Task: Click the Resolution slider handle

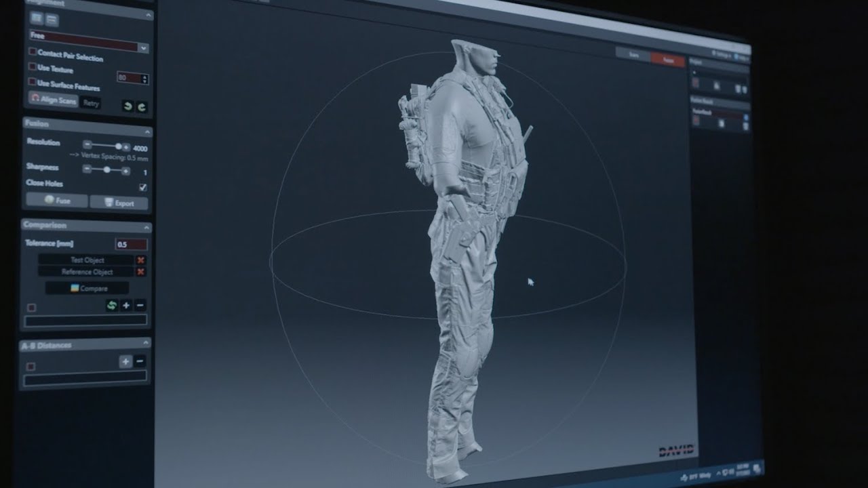Action: point(119,146)
